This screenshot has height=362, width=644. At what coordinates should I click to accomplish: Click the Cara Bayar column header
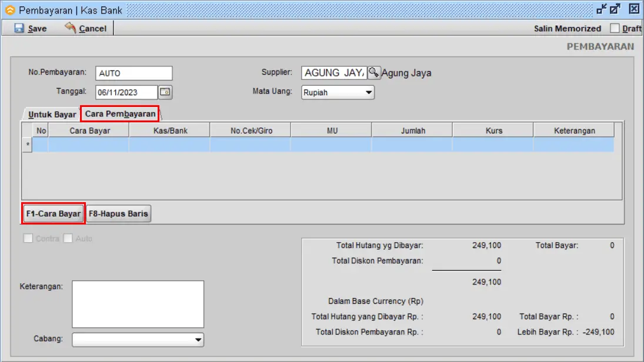point(89,130)
